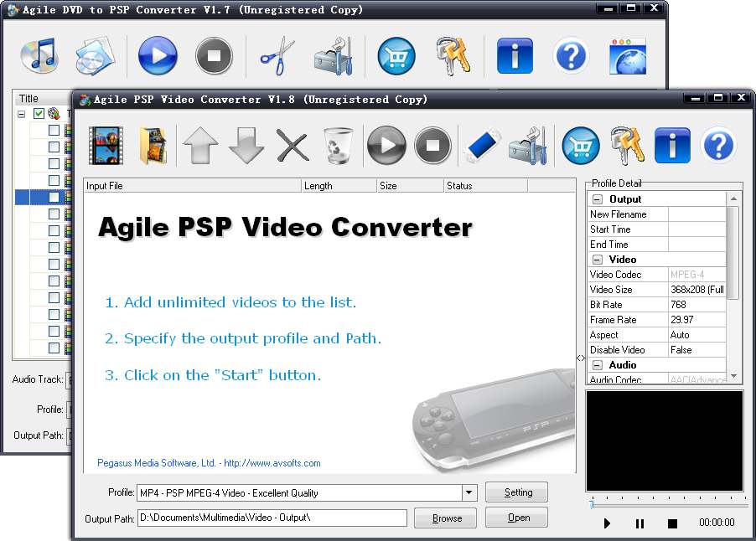Image resolution: width=756 pixels, height=541 pixels.
Task: Click shopping cart icon in PSP Video Converter
Action: [581, 145]
